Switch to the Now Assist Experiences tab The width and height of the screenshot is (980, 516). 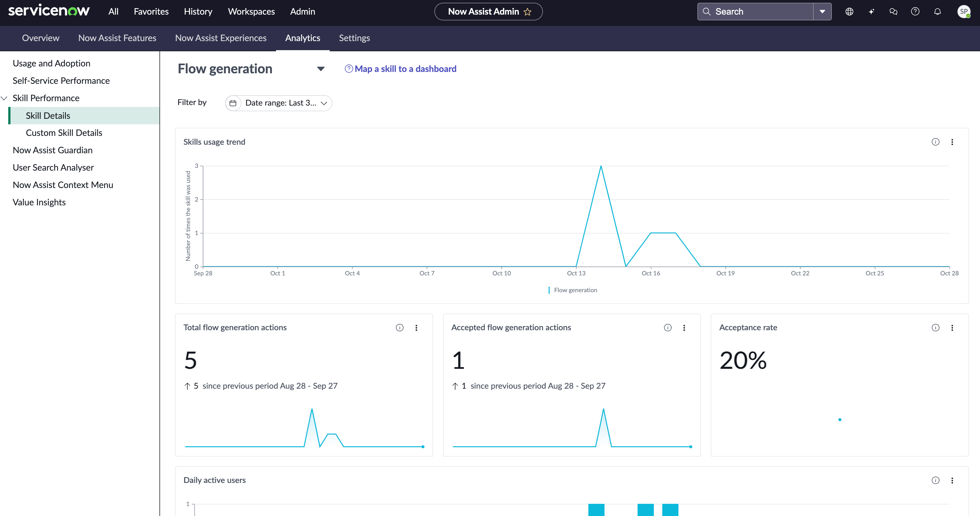pos(221,38)
